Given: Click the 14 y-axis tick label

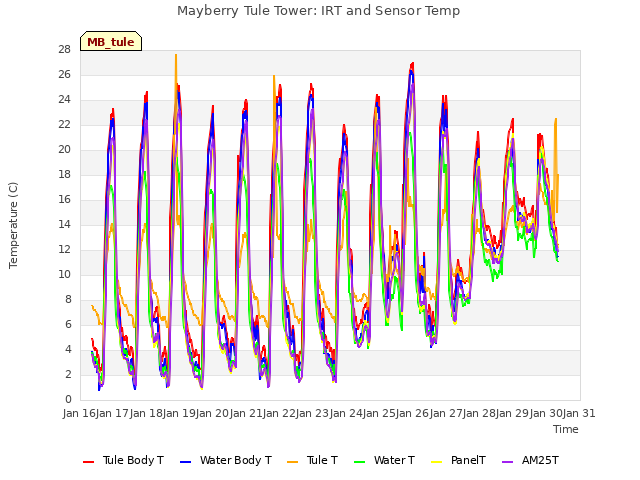Looking at the screenshot, I should point(64,224).
